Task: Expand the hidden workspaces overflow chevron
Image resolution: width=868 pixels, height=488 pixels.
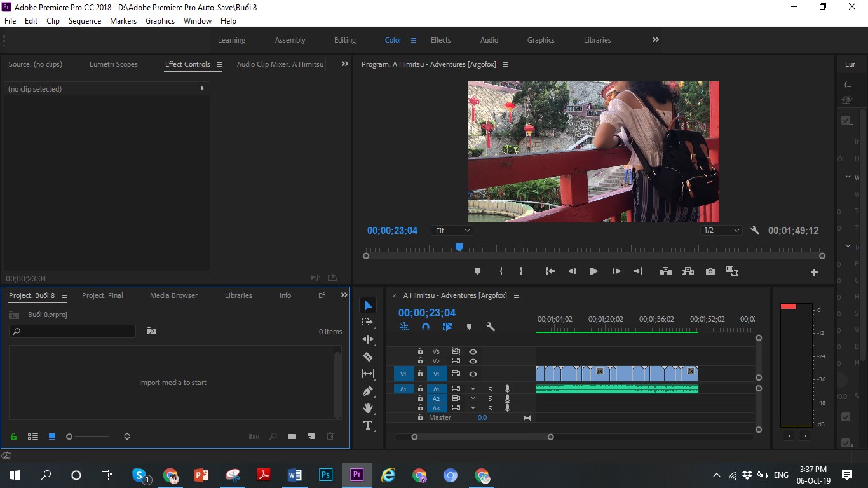Action: tap(656, 39)
